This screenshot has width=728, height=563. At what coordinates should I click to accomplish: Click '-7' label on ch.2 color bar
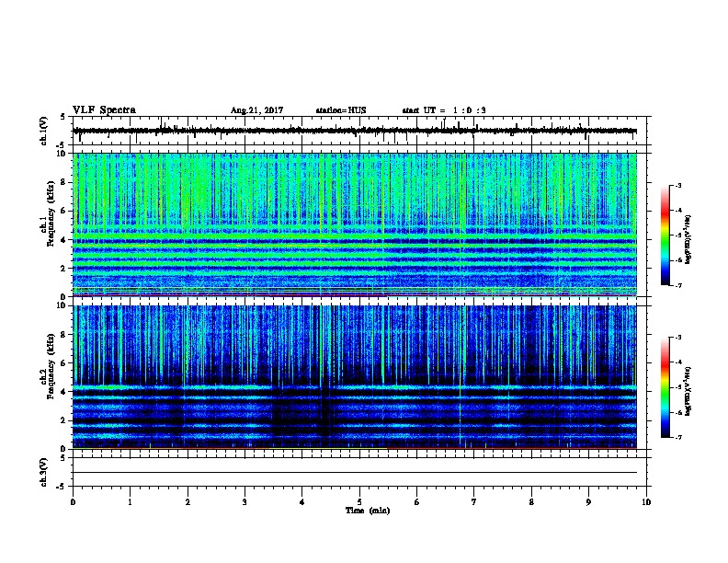pyautogui.click(x=678, y=438)
